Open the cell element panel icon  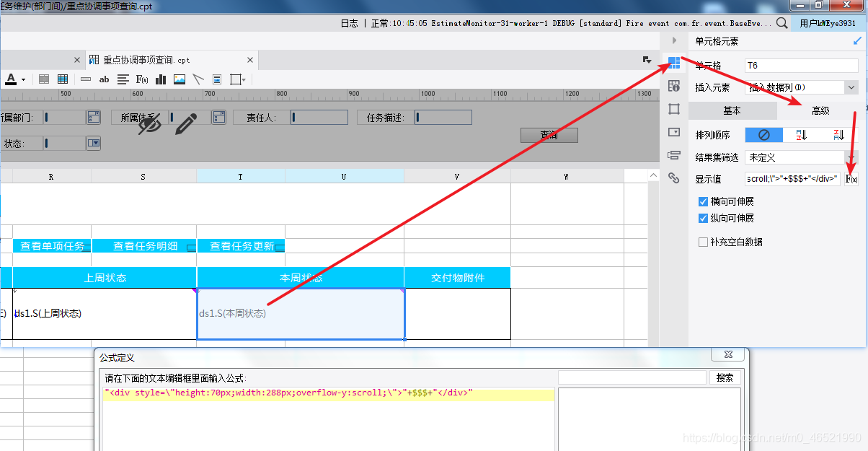(x=674, y=63)
